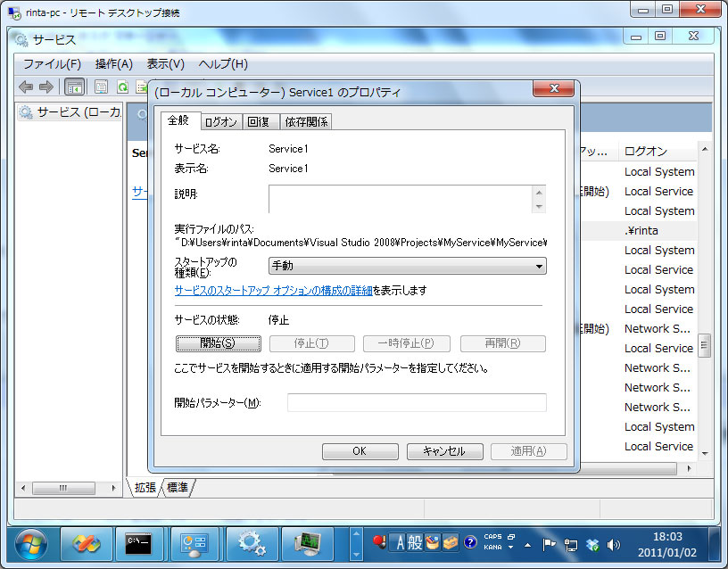Click the Dropbox icon in the system tray
This screenshot has height=569, width=728.
pos(593,545)
